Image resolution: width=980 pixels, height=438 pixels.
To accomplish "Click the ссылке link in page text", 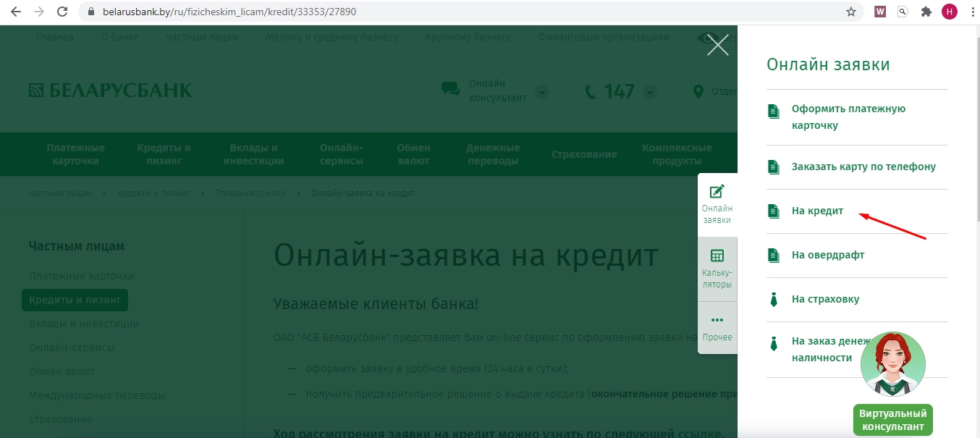I will [x=699, y=433].
